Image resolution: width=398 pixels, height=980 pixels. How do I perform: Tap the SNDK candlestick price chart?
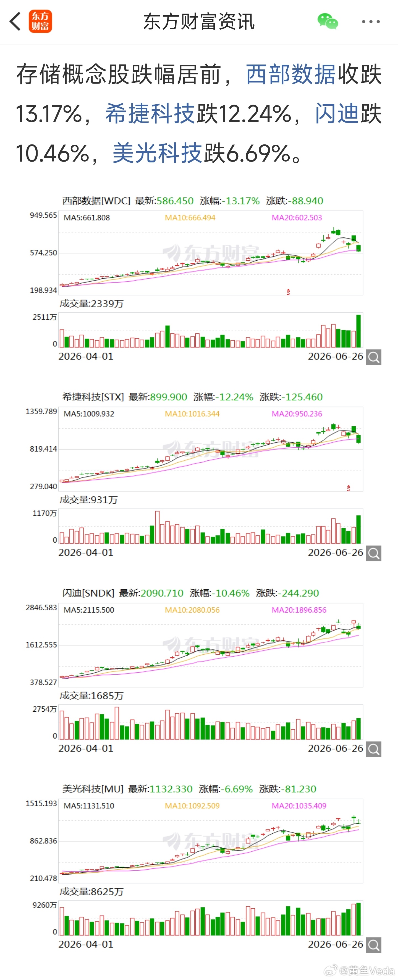[x=211, y=645]
